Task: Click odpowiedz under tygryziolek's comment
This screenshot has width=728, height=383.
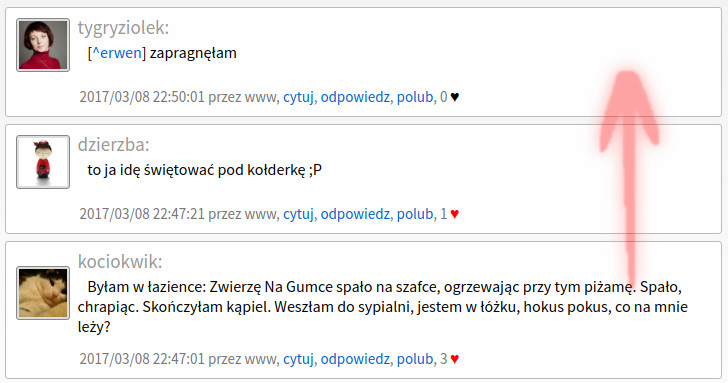Action: 355,97
